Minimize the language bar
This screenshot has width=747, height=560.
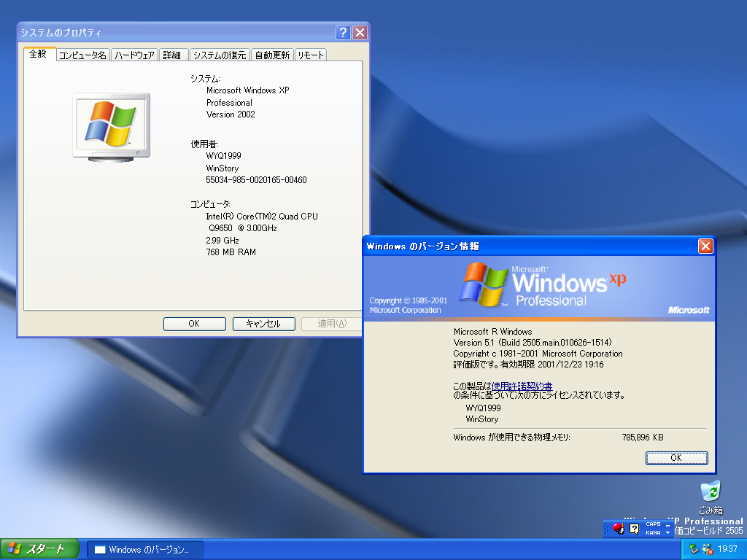(667, 524)
